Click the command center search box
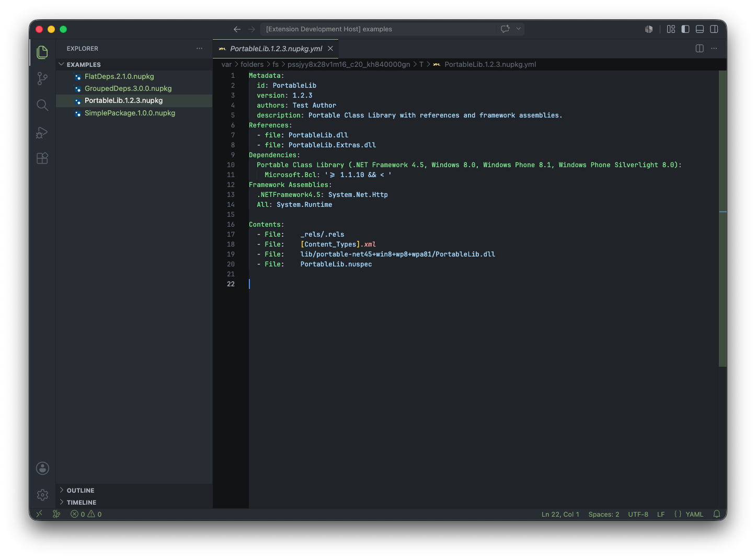The image size is (756, 559). pos(379,29)
